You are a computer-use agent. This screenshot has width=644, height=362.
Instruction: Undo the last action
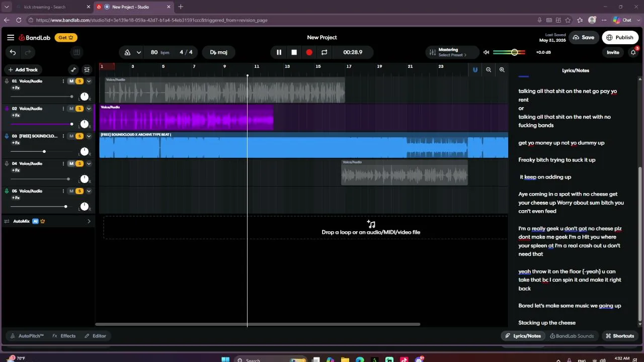[13, 52]
